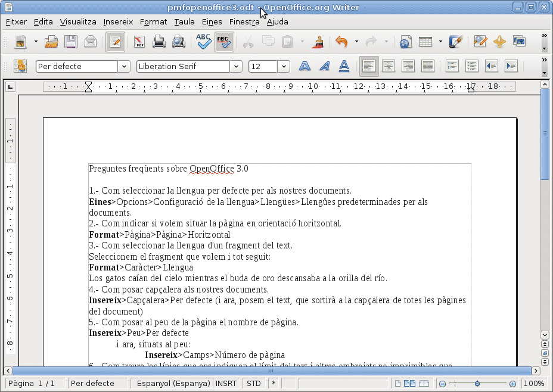The height and width of the screenshot is (392, 553).
Task: Click the Copy icon
Action: click(x=268, y=42)
